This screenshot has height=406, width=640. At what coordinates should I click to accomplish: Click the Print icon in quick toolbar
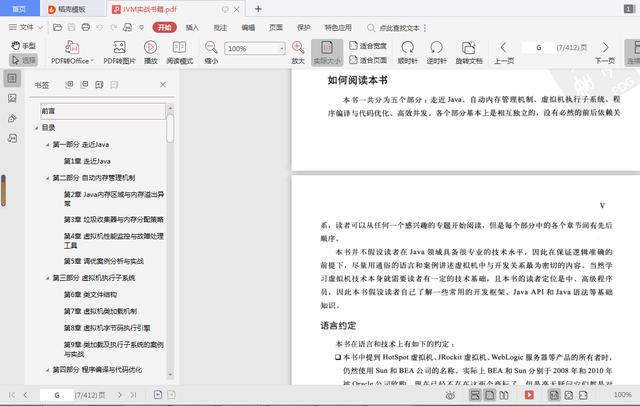click(85, 27)
